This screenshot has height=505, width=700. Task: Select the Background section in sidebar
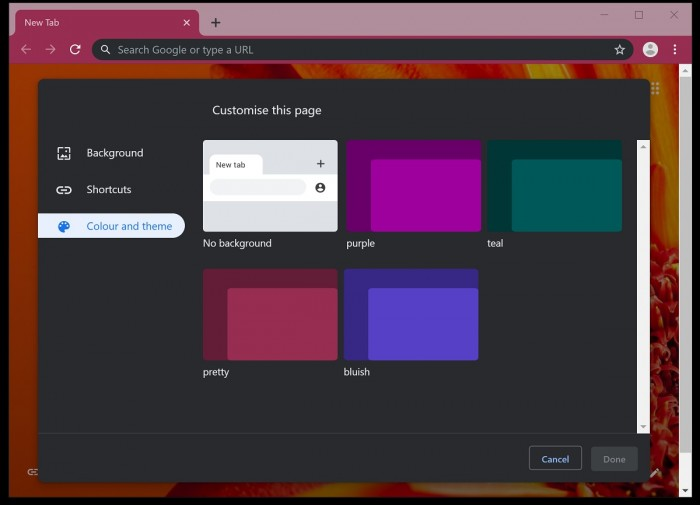click(x=112, y=153)
